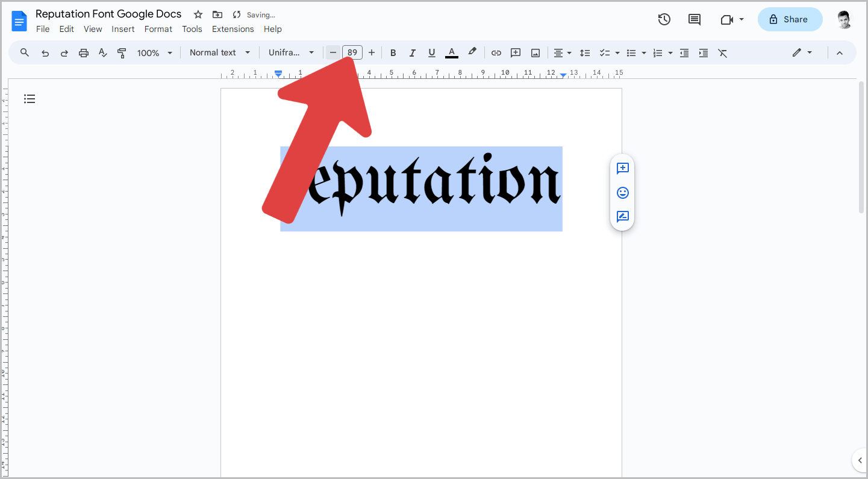Click the Share button
The image size is (868, 479).
click(790, 19)
